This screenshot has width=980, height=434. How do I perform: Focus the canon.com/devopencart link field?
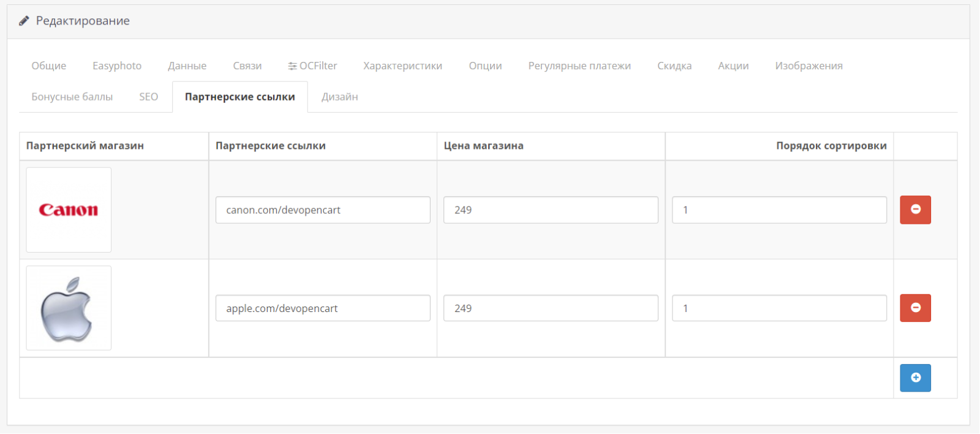[x=323, y=210]
